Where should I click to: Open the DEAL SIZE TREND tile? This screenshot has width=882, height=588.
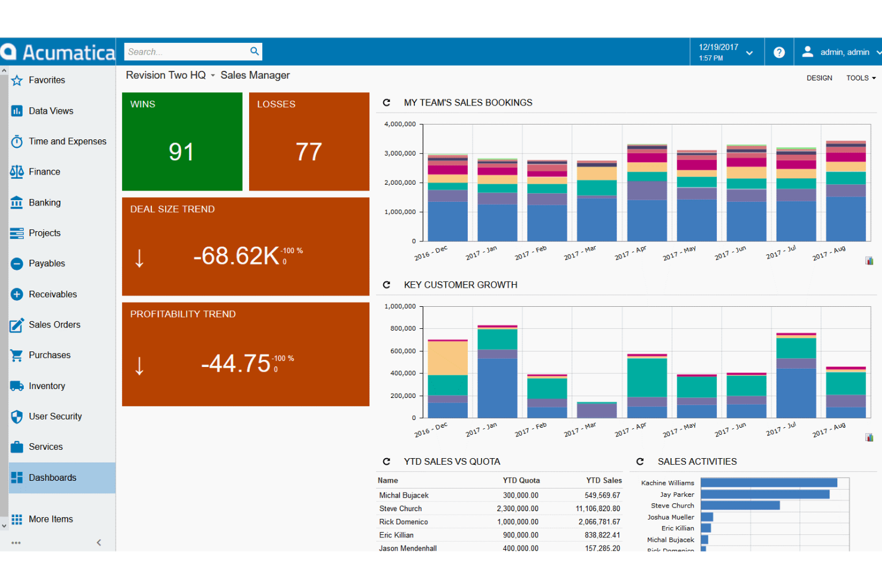(246, 247)
